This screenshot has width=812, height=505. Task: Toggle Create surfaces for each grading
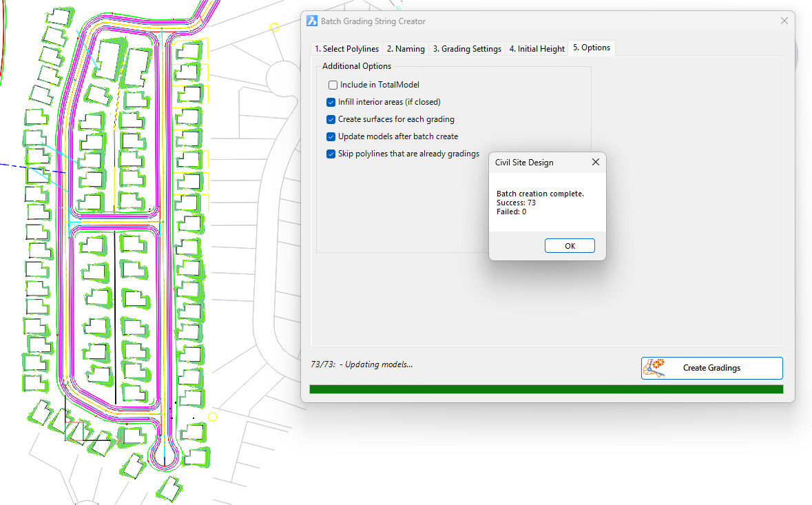tap(331, 120)
